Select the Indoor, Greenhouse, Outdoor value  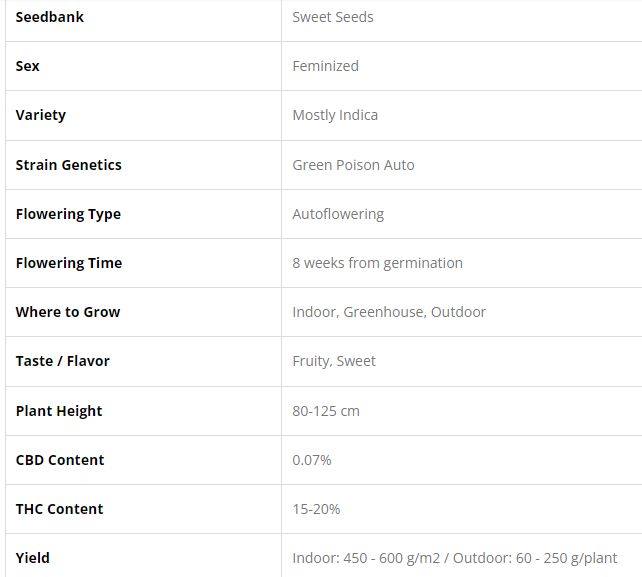click(x=389, y=312)
